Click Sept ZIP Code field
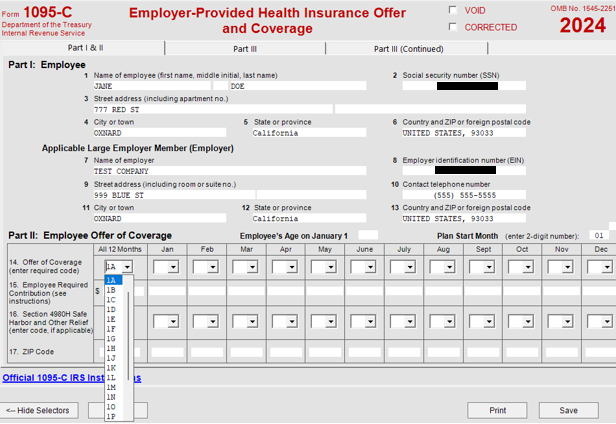 point(483,352)
